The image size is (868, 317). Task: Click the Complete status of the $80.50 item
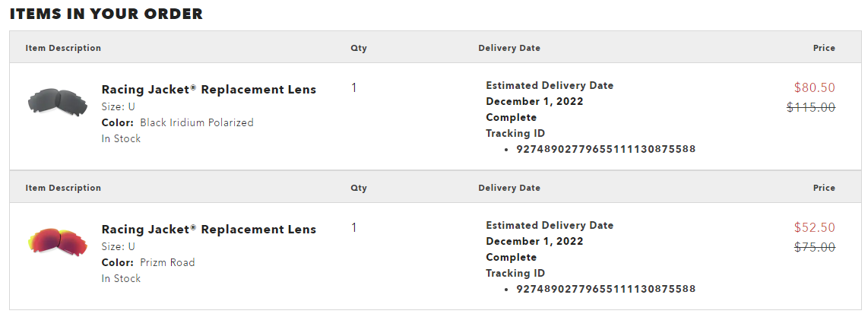[x=511, y=117]
